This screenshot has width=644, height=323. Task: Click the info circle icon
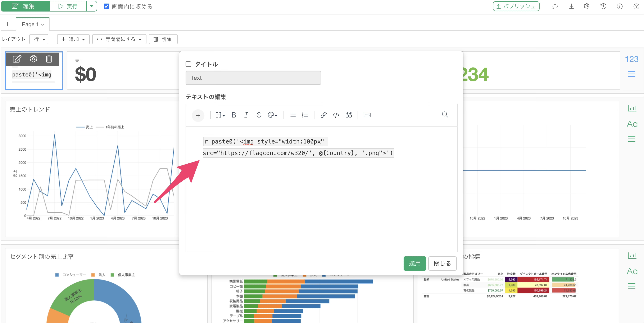620,6
